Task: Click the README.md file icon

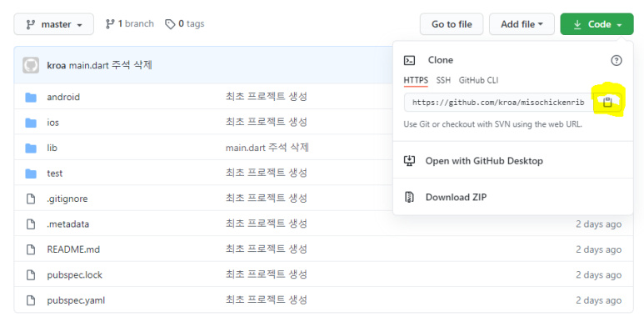Action: tap(31, 249)
